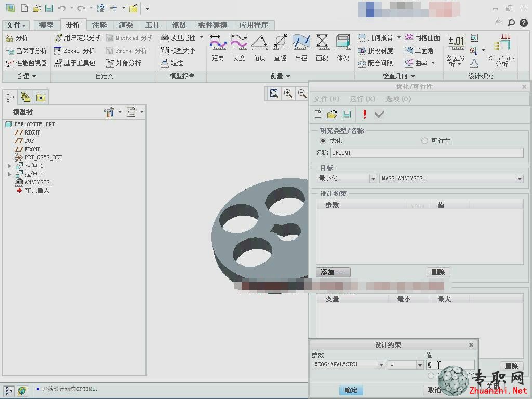Switch to the 渲染 ribbon tab
This screenshot has height=399, width=532.
click(126, 25)
